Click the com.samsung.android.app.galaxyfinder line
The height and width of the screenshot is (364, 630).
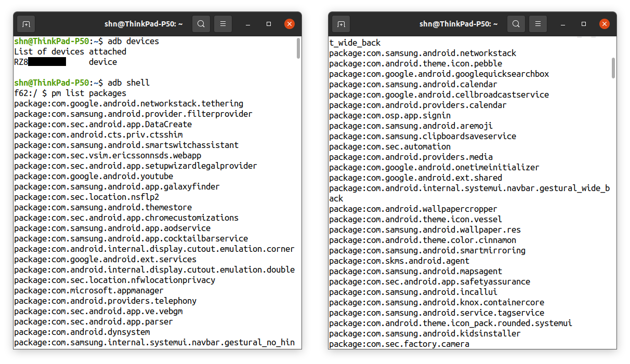117,186
